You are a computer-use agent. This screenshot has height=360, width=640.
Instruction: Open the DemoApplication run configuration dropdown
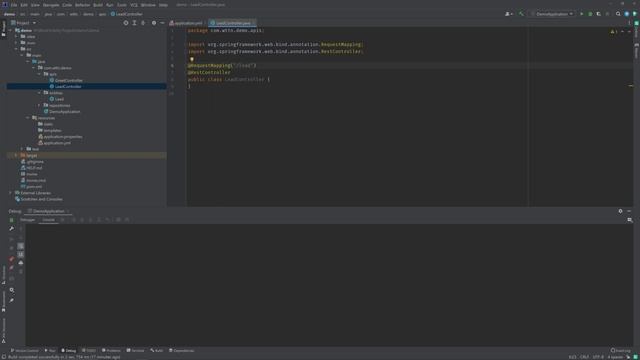[x=552, y=14]
